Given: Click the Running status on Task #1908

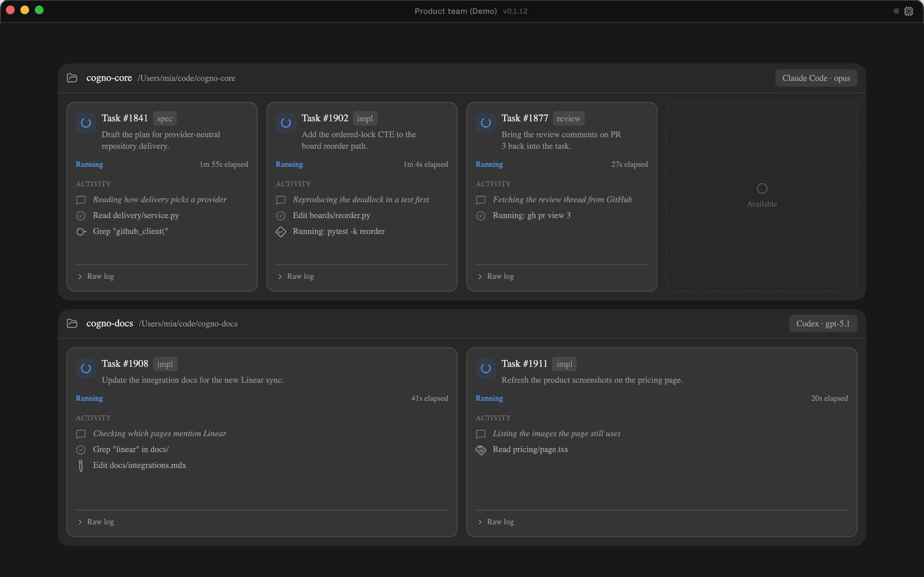Looking at the screenshot, I should [x=89, y=398].
